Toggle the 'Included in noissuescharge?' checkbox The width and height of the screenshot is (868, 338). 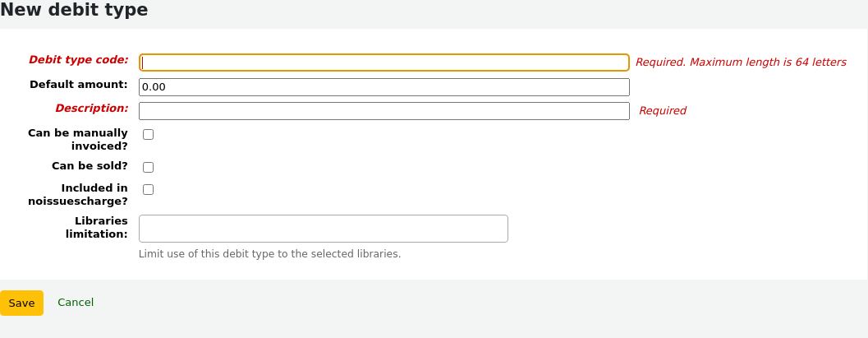tap(149, 189)
